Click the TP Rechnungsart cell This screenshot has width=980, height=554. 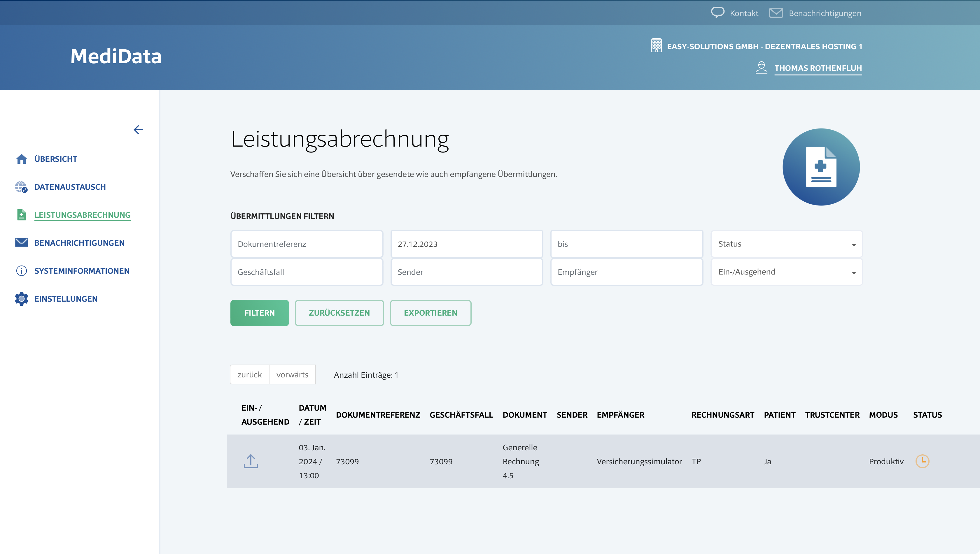click(696, 462)
